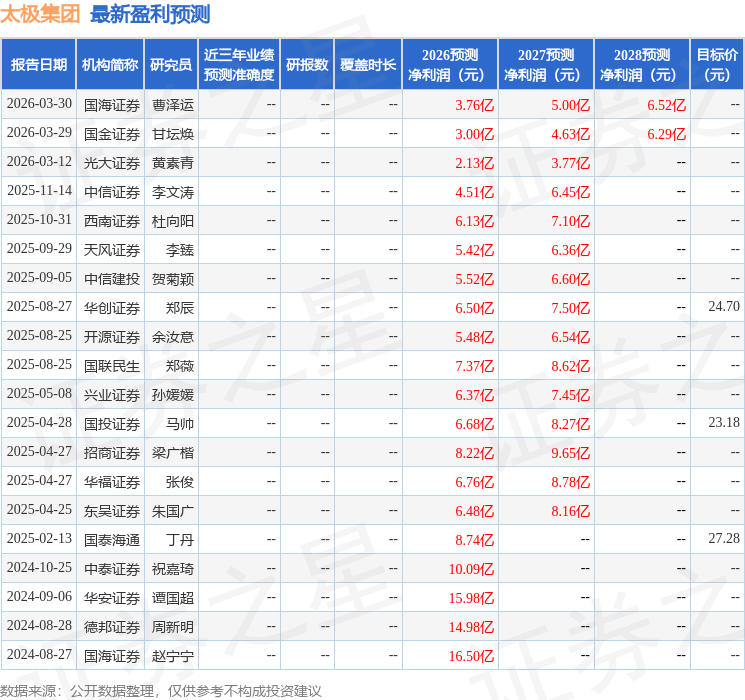The image size is (745, 700).
Task: Click the 6.45亿 2027 forecast value
Action: coord(570,192)
